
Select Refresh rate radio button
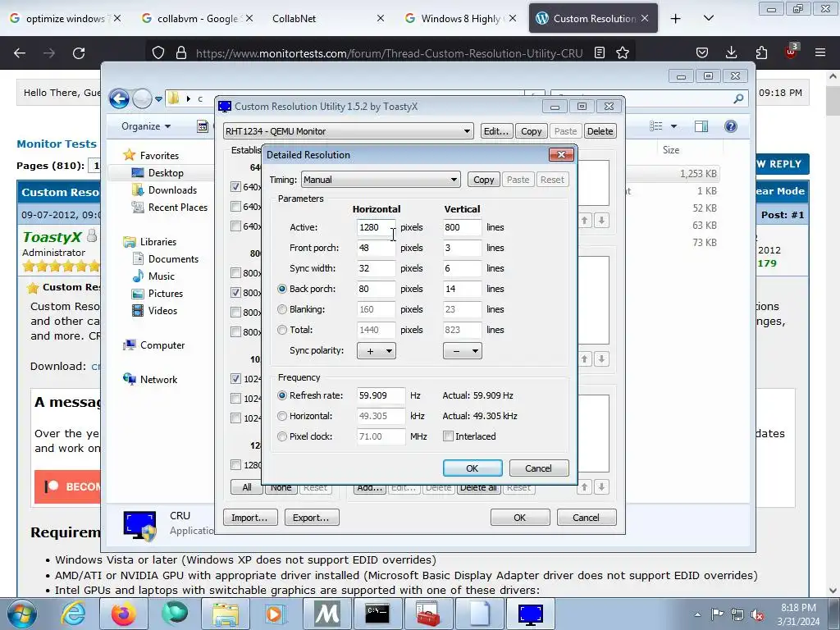click(x=282, y=395)
